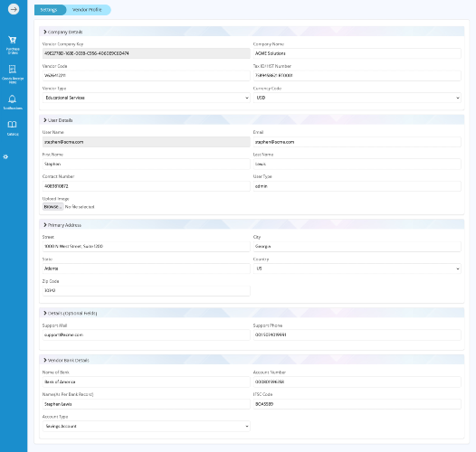
Task: Edit the First Name field
Action: 147,165
